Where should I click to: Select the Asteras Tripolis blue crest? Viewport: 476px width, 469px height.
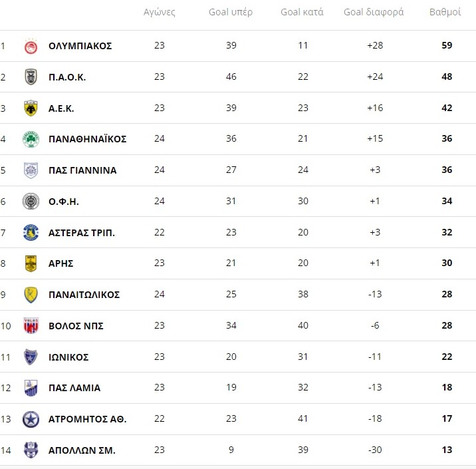click(x=31, y=232)
